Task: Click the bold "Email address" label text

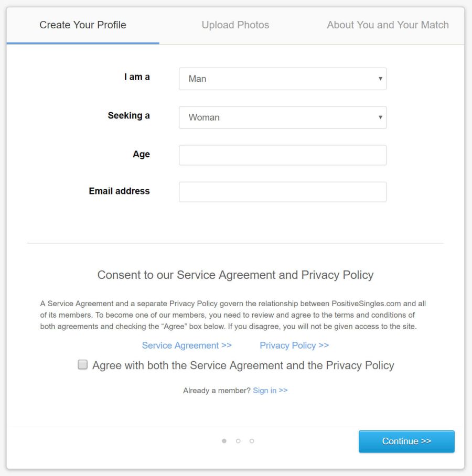Action: pyautogui.click(x=119, y=191)
